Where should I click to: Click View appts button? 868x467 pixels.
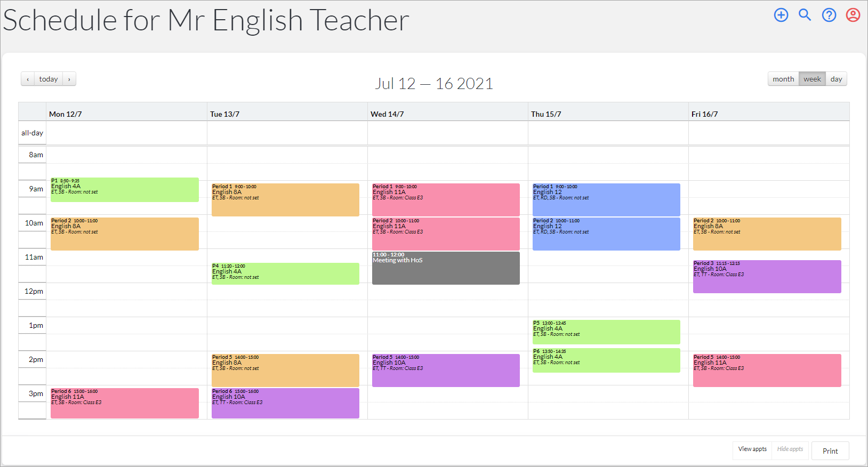coord(752,449)
